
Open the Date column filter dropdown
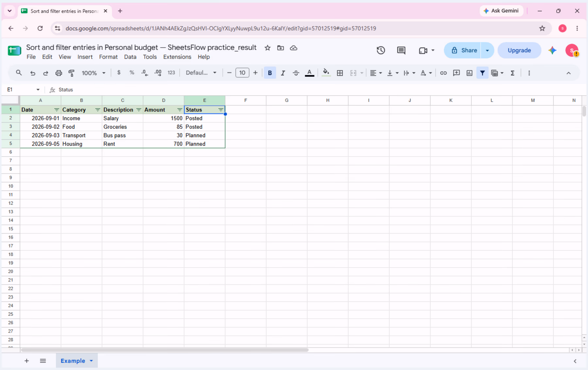57,110
